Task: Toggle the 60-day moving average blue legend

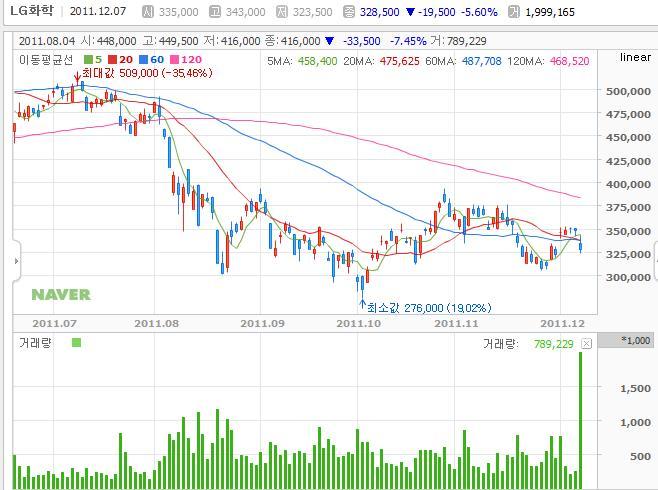Action: coord(144,60)
